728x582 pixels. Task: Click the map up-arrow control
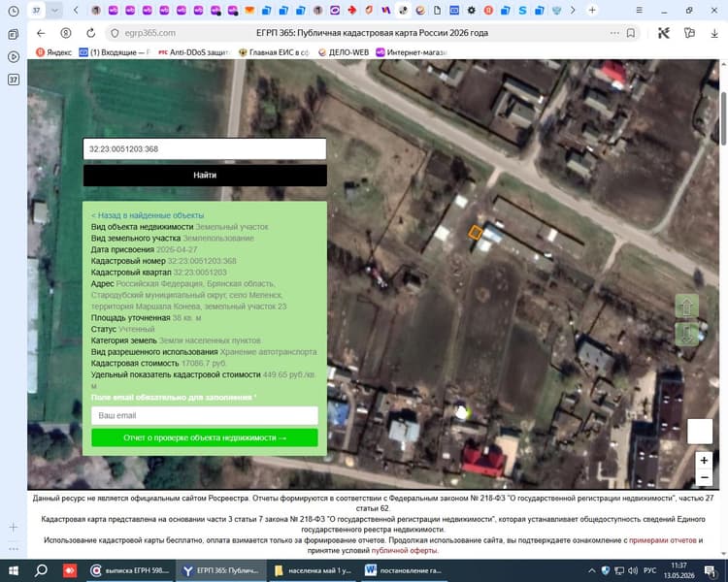[686, 307]
